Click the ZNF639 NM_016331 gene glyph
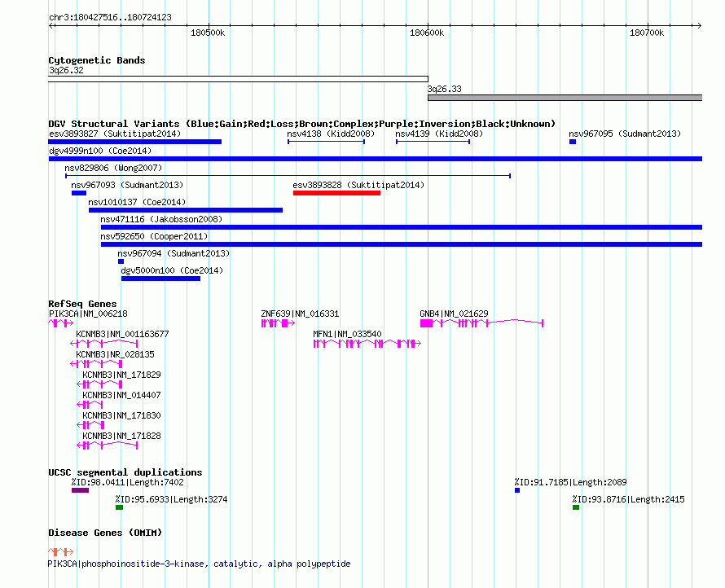 [278, 323]
